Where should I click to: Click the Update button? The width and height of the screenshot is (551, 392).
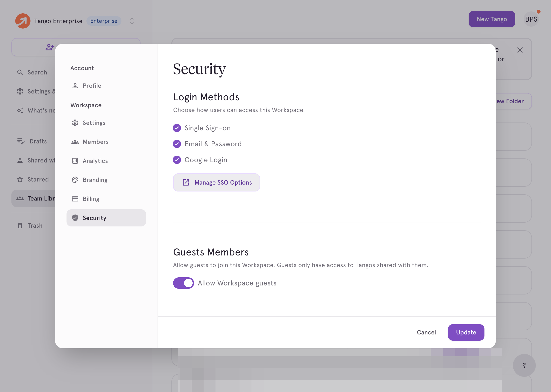tap(466, 332)
